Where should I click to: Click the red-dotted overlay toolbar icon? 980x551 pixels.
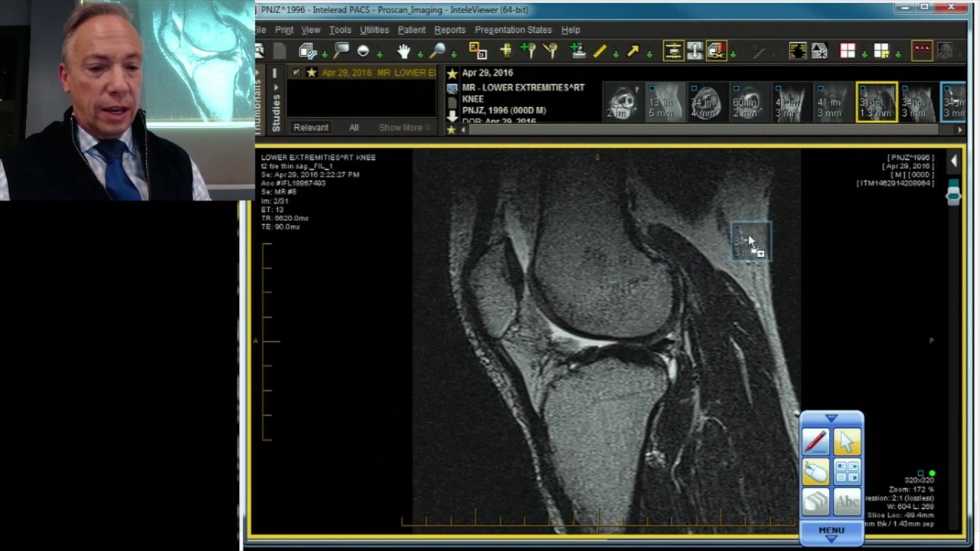tap(922, 51)
